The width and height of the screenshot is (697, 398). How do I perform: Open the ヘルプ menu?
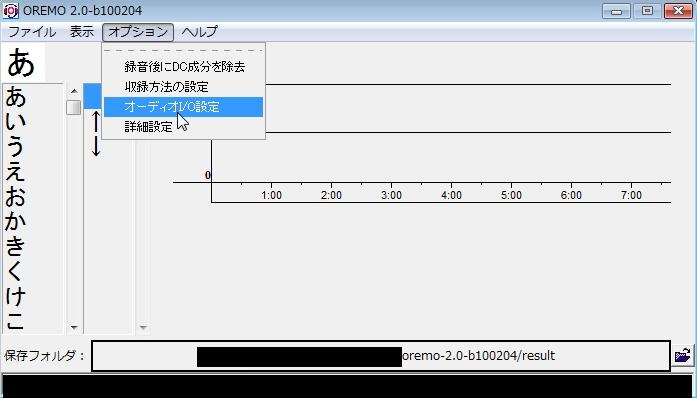coord(200,32)
